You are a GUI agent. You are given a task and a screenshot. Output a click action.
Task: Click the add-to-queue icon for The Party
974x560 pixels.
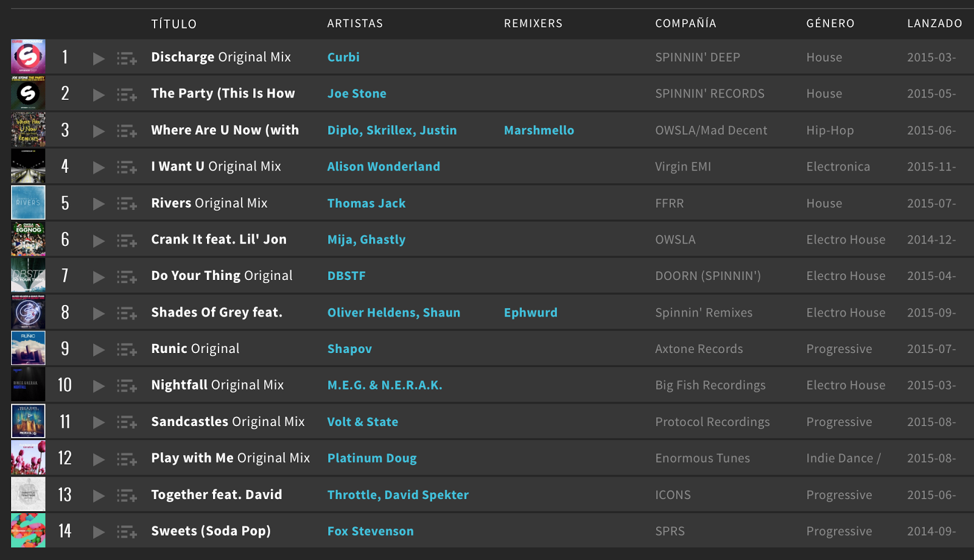[126, 93]
